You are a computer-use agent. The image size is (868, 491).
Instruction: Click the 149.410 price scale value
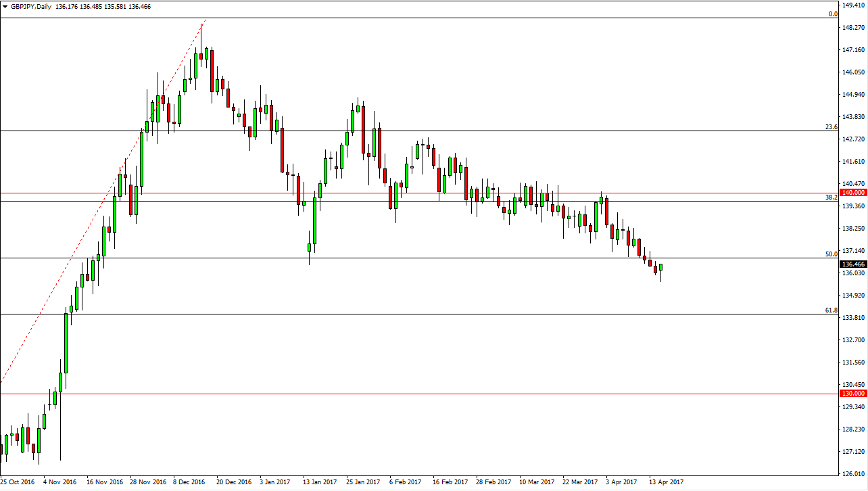[x=854, y=5]
